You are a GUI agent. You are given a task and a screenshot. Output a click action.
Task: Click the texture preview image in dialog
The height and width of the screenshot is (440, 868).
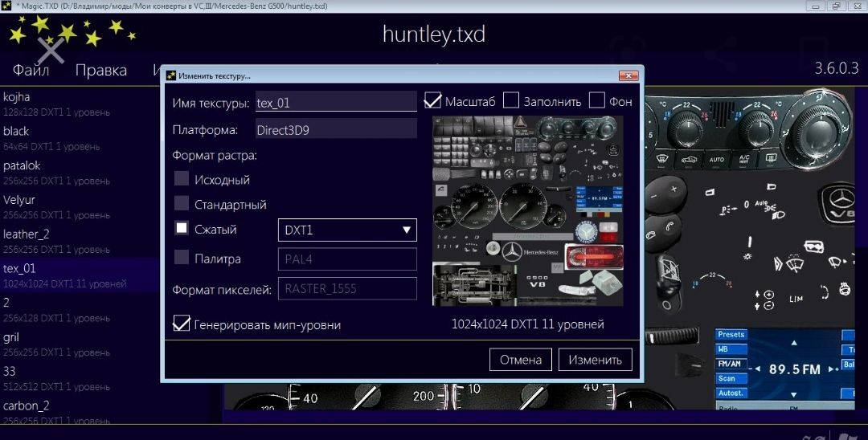click(527, 210)
